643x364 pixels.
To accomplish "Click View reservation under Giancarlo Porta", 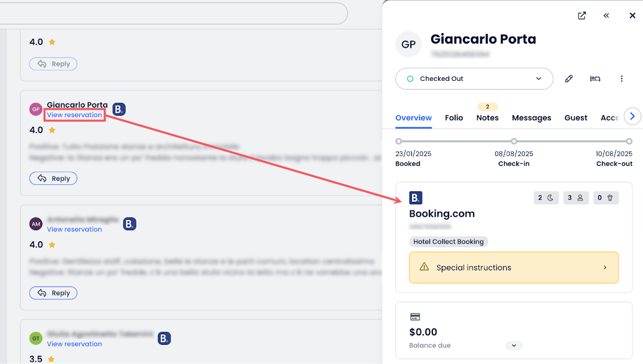I will point(74,115).
